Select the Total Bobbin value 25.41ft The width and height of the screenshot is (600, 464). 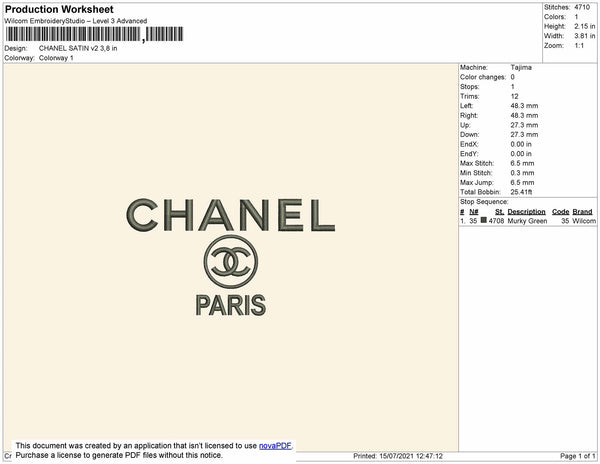click(x=521, y=192)
